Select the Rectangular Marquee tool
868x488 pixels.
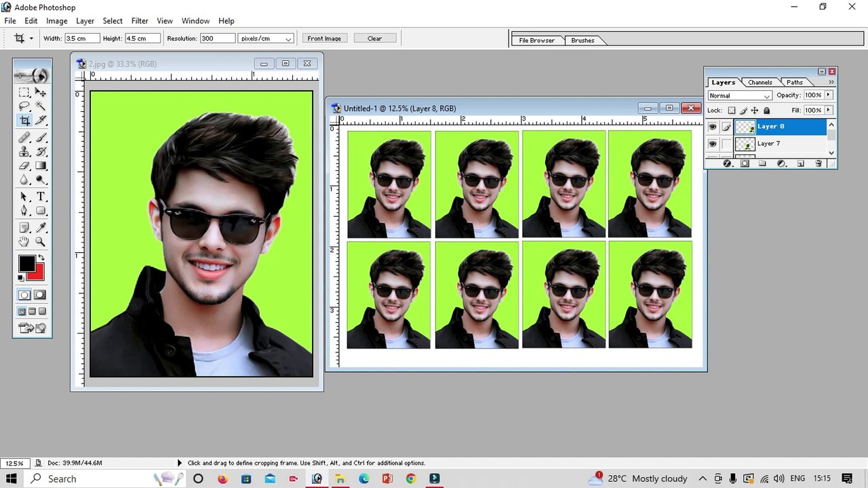(24, 92)
